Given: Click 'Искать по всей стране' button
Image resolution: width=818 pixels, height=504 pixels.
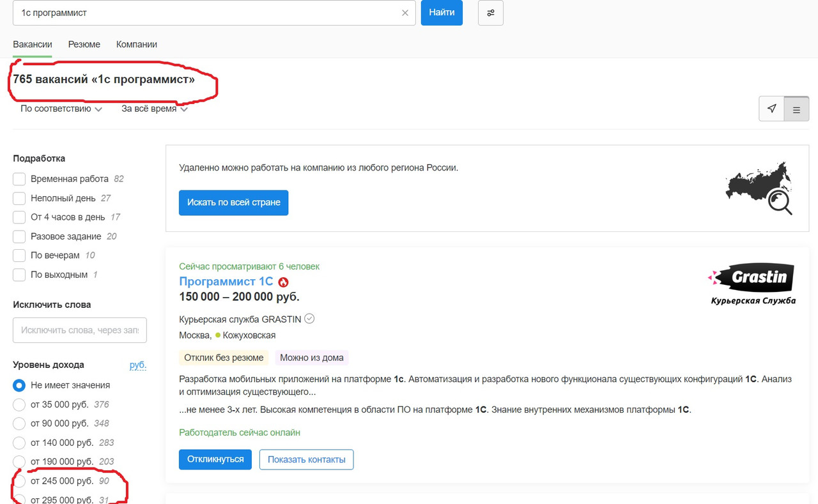Looking at the screenshot, I should click(x=234, y=202).
